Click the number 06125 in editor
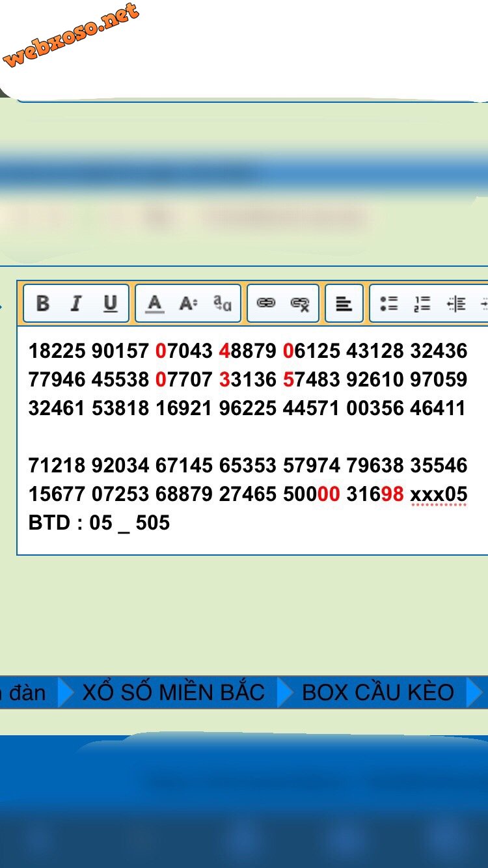 click(x=312, y=351)
